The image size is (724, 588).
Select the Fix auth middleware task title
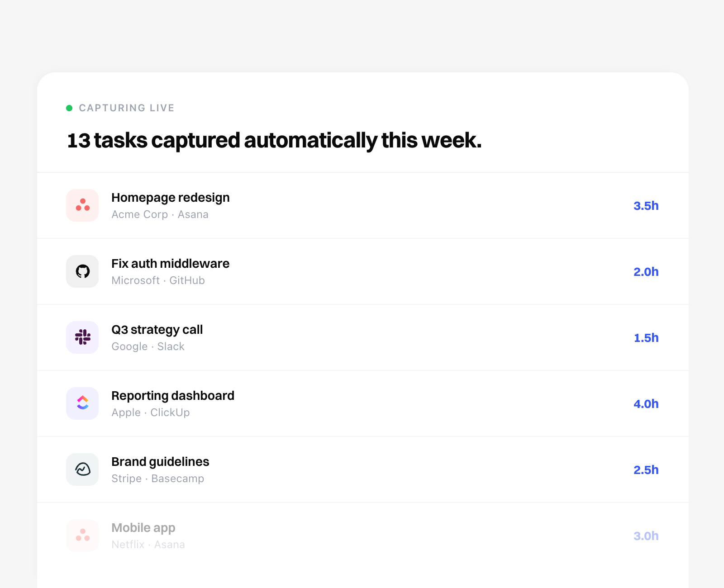pos(171,264)
